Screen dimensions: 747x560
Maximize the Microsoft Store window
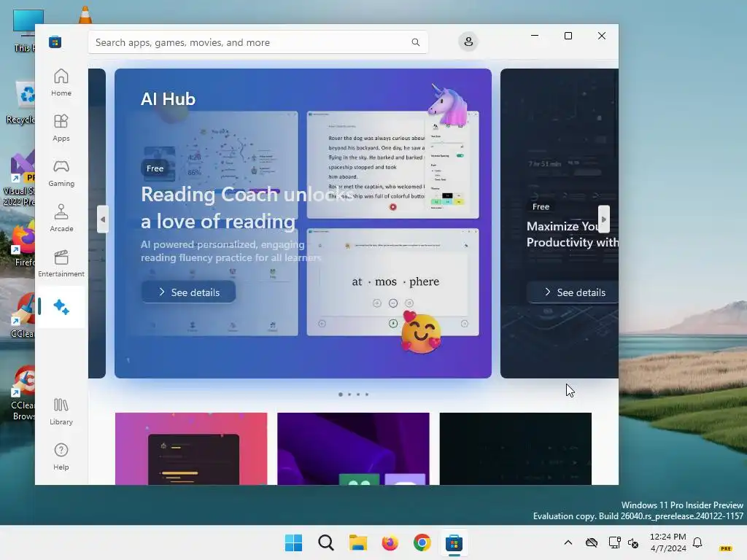pos(568,36)
